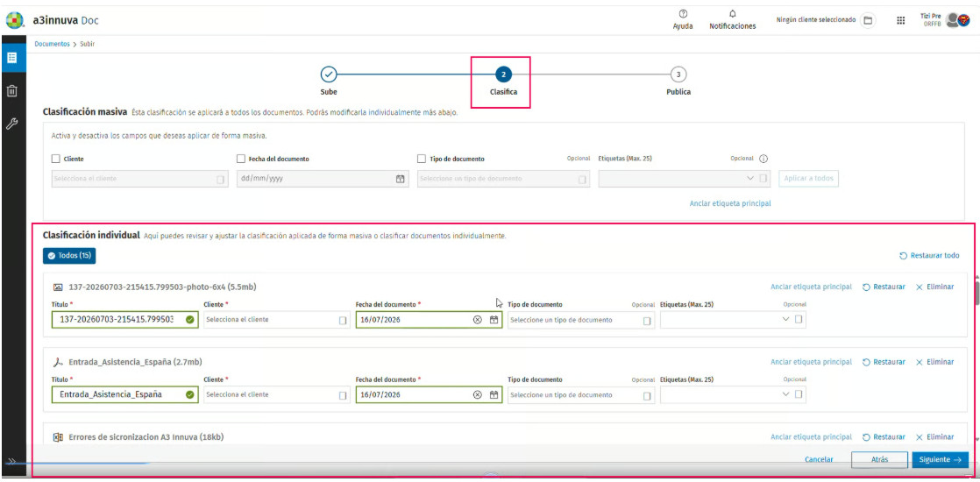Click Eliminar for 137-20260703 photo document
The width and height of the screenshot is (980, 482).
[x=935, y=287]
